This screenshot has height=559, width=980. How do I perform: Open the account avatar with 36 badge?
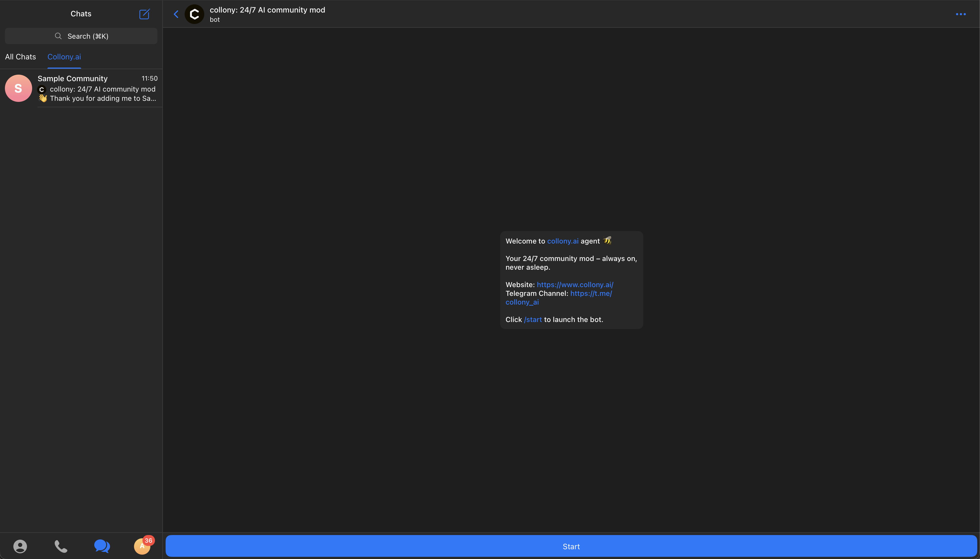(x=142, y=546)
